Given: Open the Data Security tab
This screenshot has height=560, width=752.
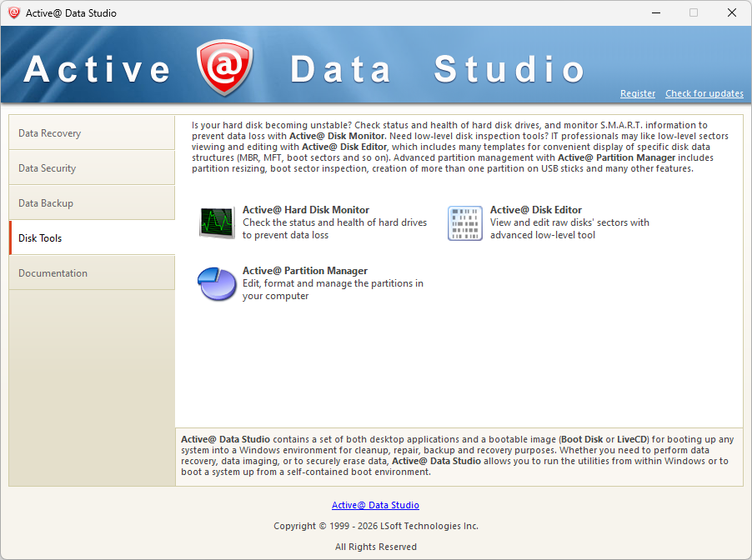Looking at the screenshot, I should point(92,167).
